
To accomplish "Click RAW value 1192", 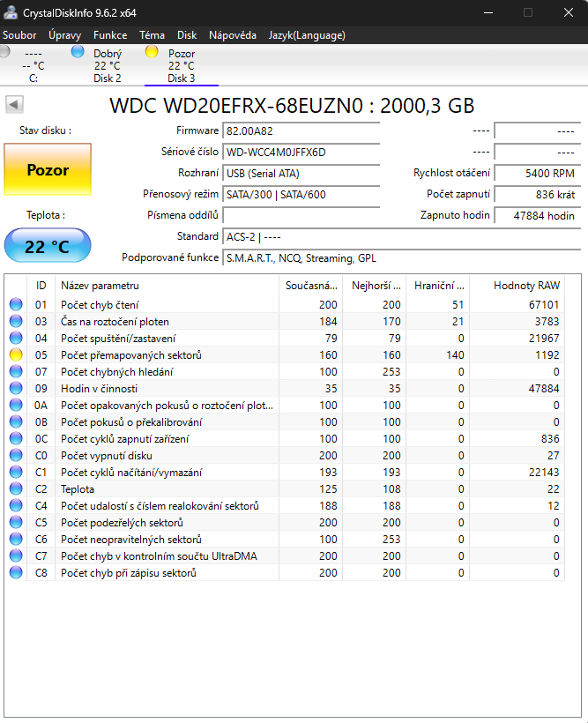I will point(547,355).
